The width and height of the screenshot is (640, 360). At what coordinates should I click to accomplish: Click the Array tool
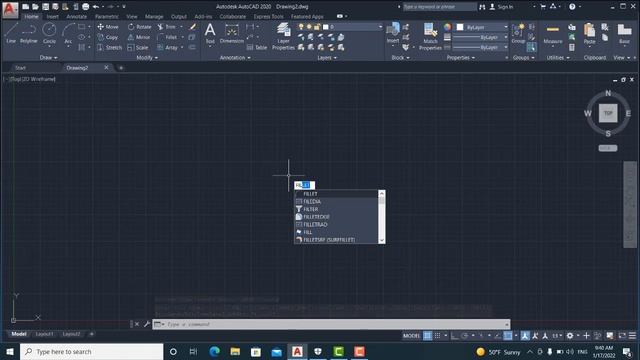click(168, 47)
